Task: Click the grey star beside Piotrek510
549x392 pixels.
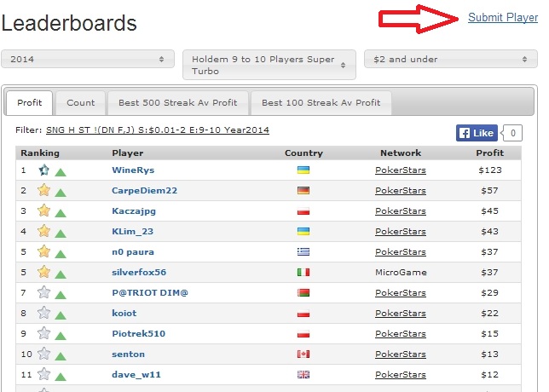Action: (x=43, y=333)
